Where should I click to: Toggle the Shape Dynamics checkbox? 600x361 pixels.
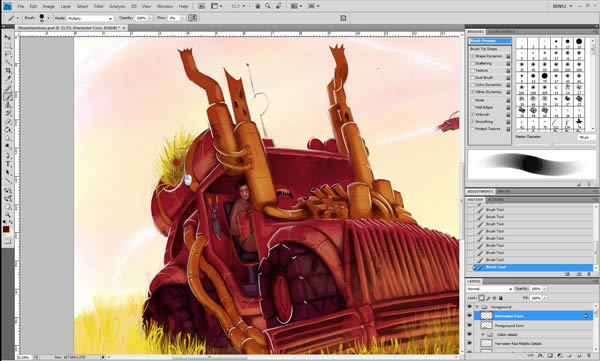pyautogui.click(x=473, y=56)
